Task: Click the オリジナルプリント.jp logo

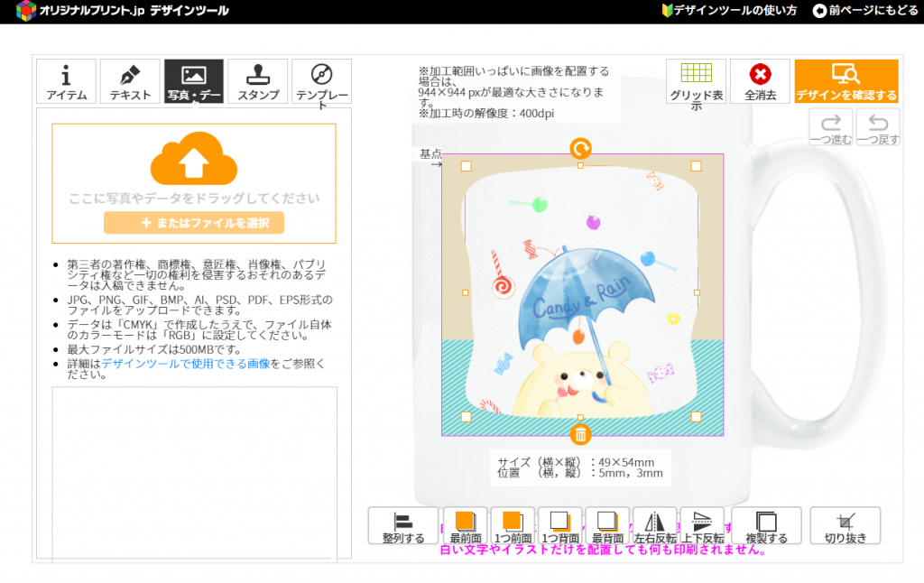Action: coord(122,11)
